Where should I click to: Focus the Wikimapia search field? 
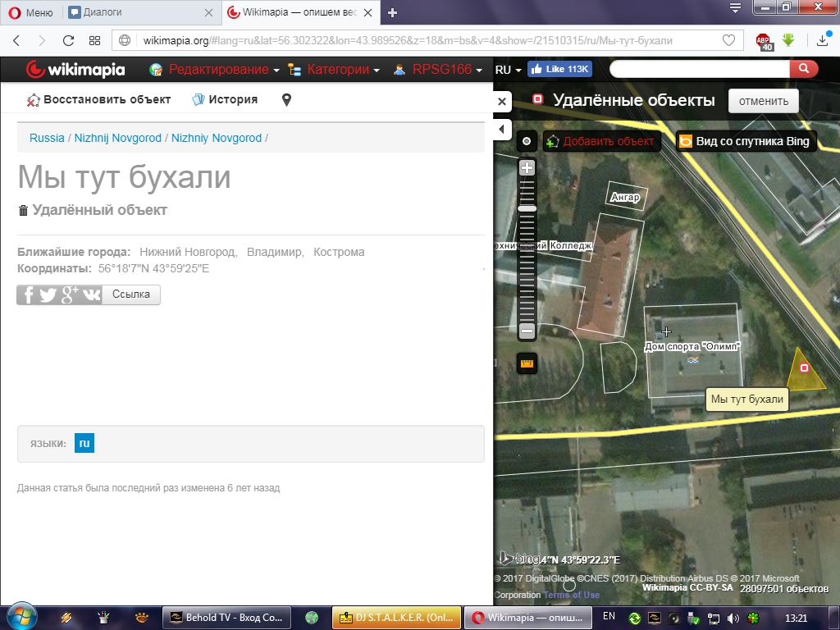pyautogui.click(x=699, y=69)
